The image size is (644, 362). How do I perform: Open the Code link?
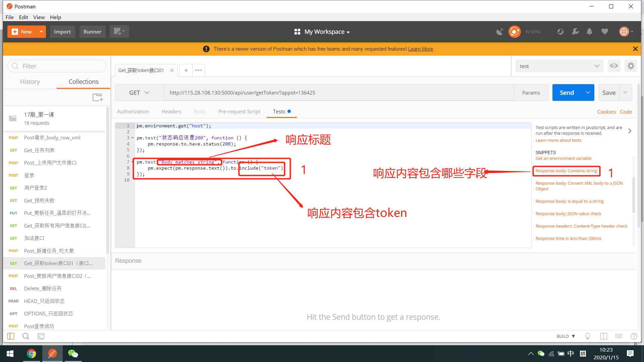click(626, 112)
